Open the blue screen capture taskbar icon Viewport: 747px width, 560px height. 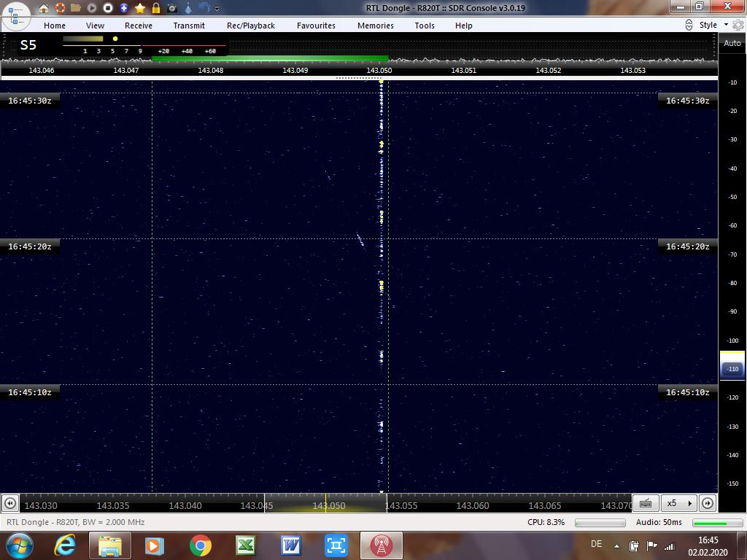coord(336,545)
